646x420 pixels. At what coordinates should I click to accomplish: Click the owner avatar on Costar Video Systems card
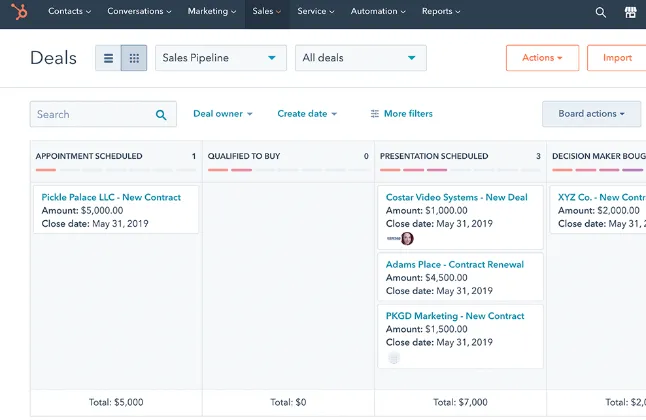coord(407,238)
